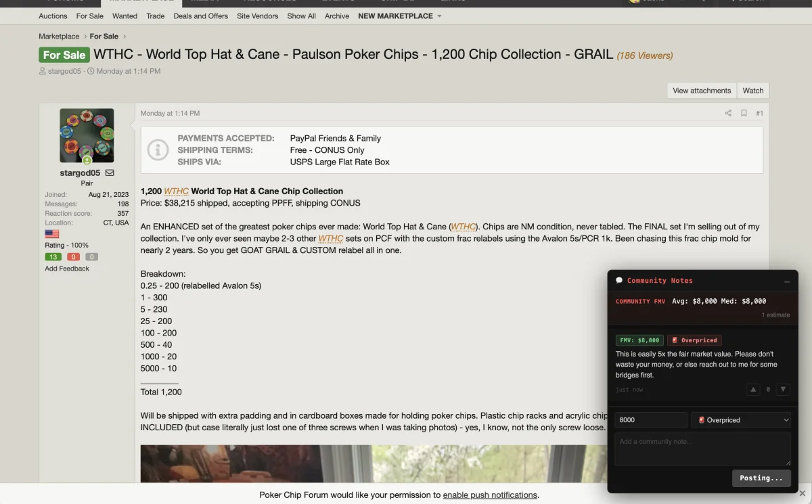Click the Community Notes panel title
The width and height of the screenshot is (812, 504).
(660, 281)
